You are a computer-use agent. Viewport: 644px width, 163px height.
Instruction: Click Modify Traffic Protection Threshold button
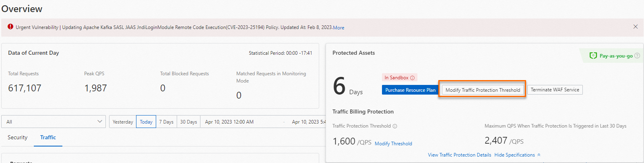(483, 90)
